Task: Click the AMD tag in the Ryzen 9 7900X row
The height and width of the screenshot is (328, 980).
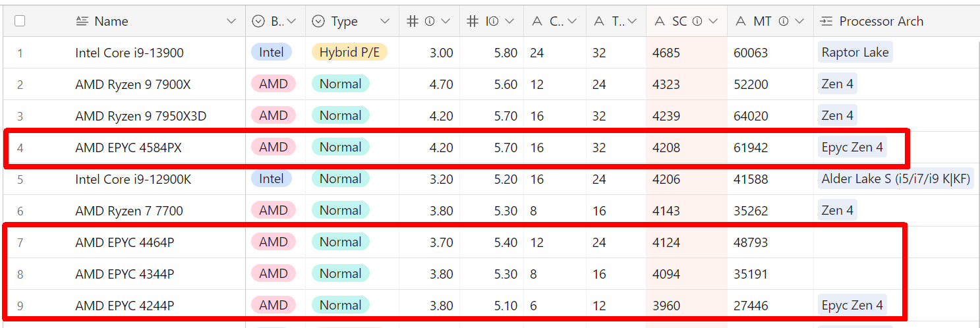Action: [274, 84]
